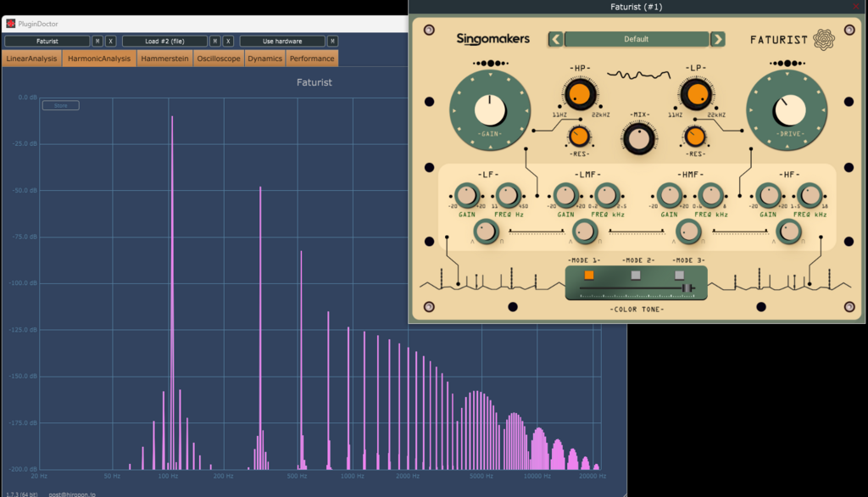Click the MIX knob

click(639, 138)
